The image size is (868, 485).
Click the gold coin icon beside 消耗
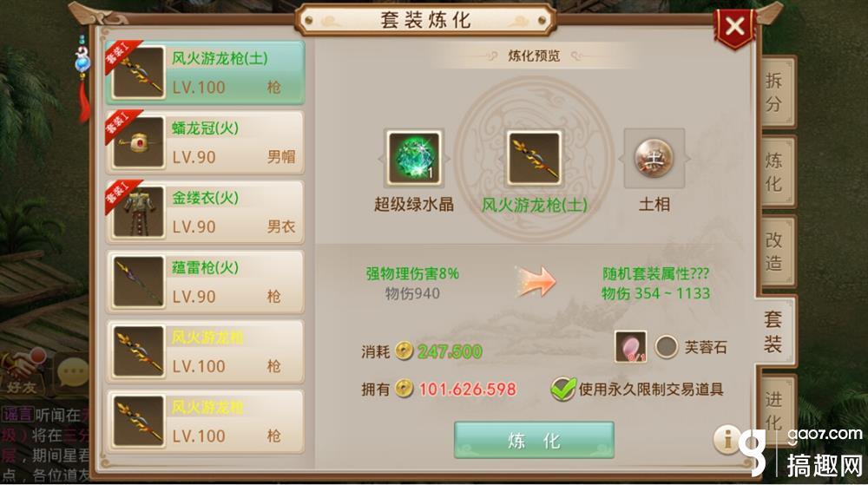404,351
